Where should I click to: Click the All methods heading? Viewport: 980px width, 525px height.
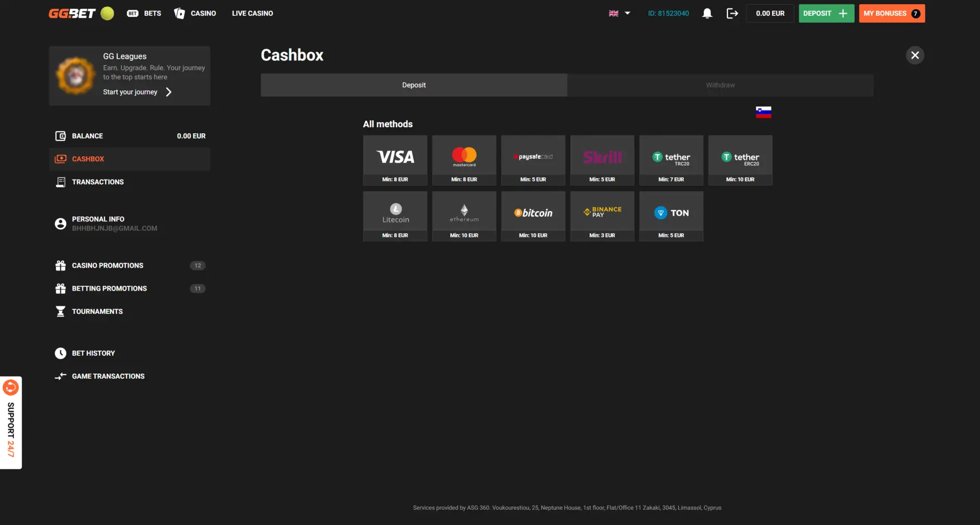coord(388,124)
